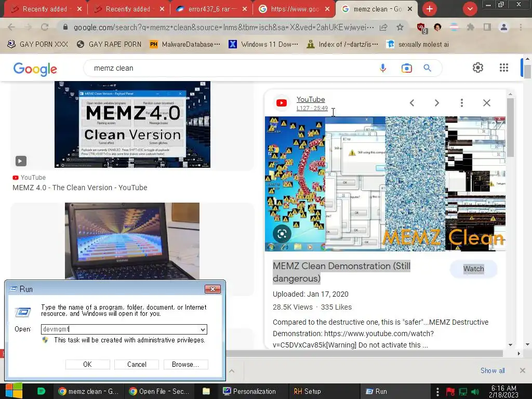Expand the download item chevron
The height and width of the screenshot is (399, 532).
click(232, 371)
